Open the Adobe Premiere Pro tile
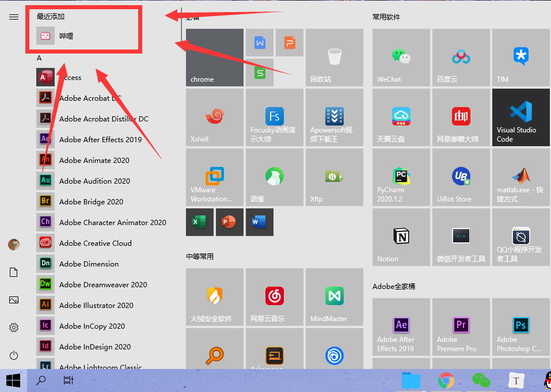 (x=461, y=327)
